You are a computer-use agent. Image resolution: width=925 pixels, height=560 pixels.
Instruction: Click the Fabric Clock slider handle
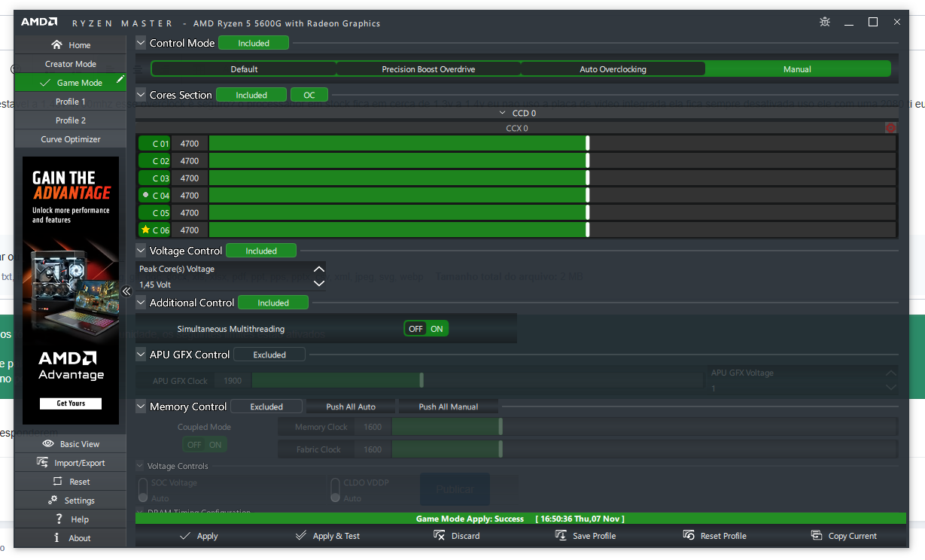[x=501, y=449]
